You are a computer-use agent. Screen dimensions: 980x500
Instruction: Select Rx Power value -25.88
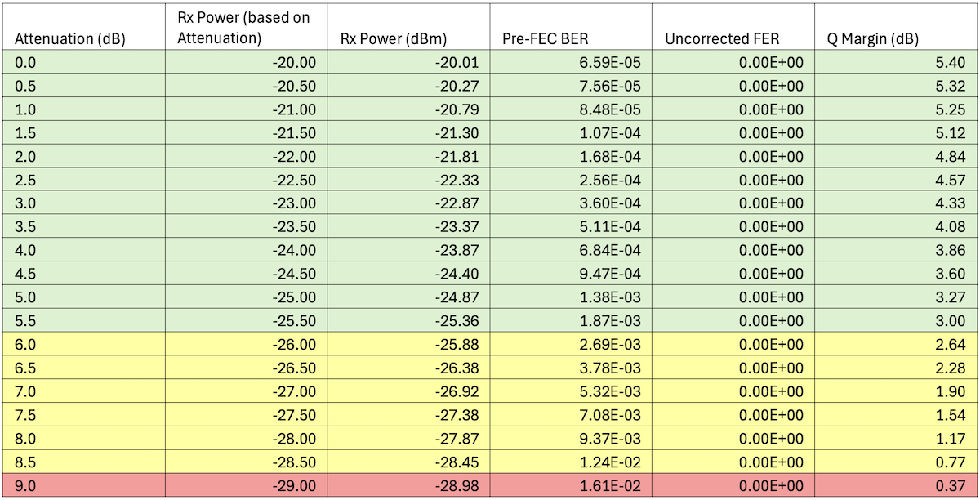(x=409, y=343)
